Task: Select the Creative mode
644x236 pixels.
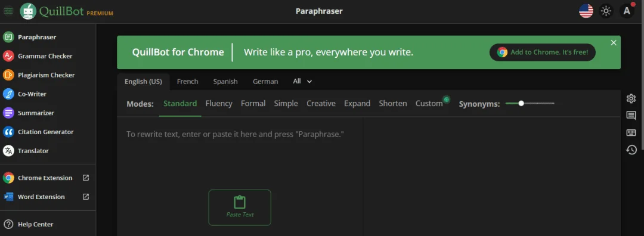Action: coord(321,104)
